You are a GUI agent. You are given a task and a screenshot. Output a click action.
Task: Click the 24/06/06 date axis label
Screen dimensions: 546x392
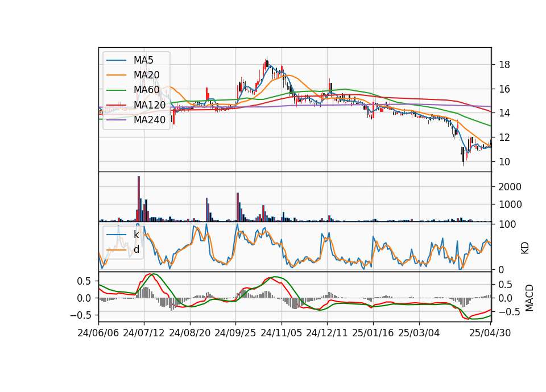click(x=98, y=333)
